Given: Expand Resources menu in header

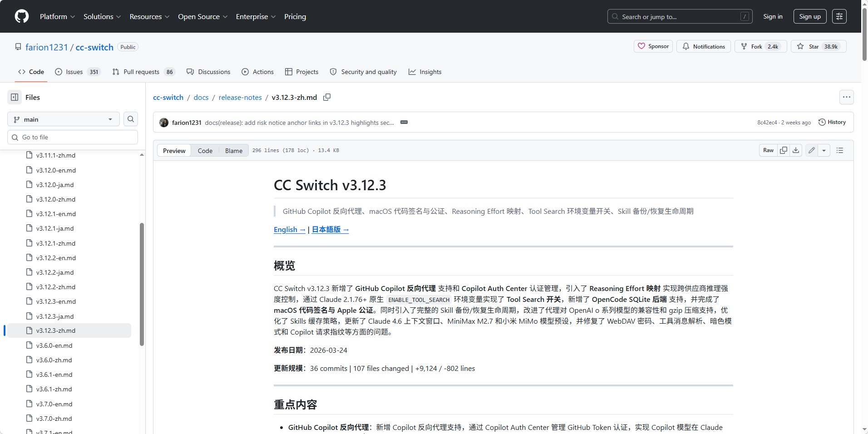Looking at the screenshot, I should pos(149,16).
